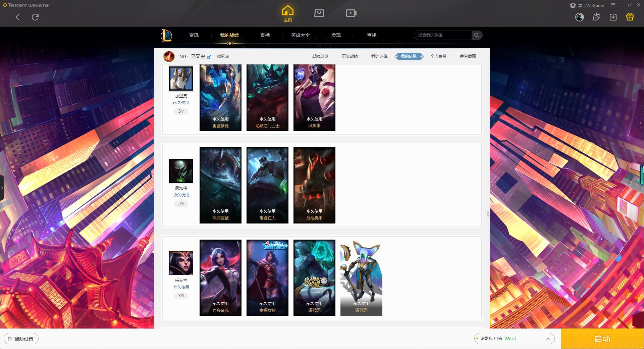Click the 暗影岛 server label beside player name

pos(223,56)
